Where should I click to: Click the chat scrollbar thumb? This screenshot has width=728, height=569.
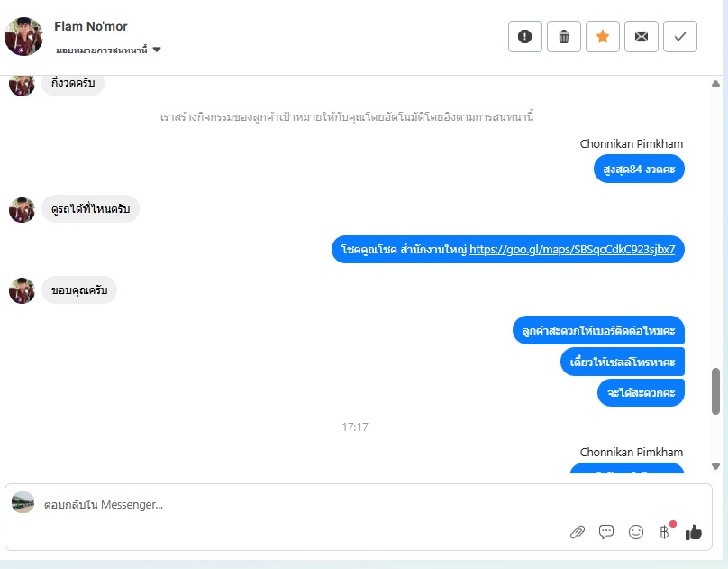[715, 391]
